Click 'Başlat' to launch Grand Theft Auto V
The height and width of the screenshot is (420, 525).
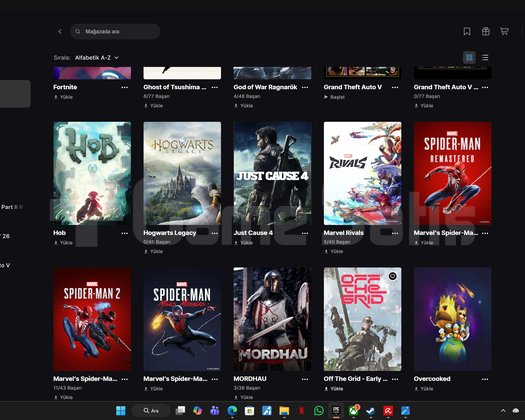coord(334,97)
